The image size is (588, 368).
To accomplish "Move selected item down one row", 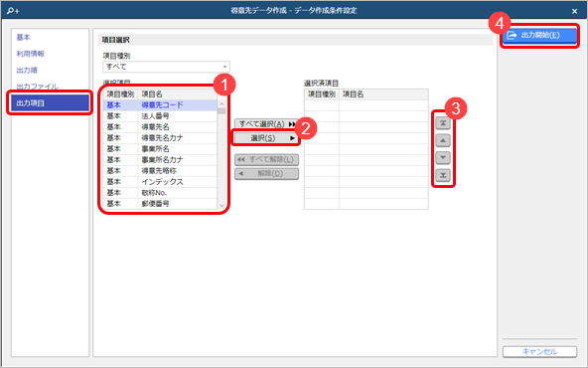I will 443,158.
